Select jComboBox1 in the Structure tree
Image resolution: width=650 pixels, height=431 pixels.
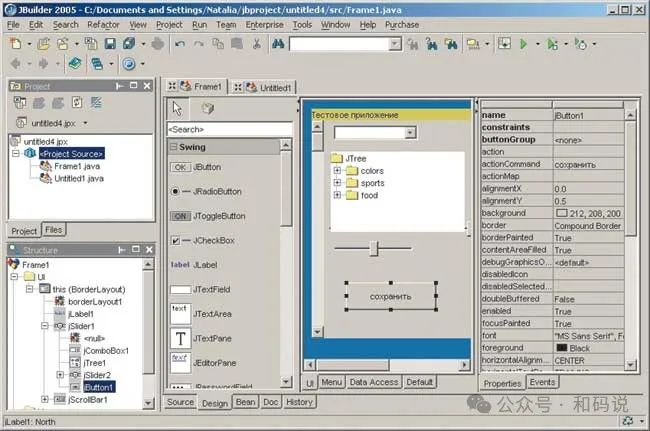tap(99, 351)
